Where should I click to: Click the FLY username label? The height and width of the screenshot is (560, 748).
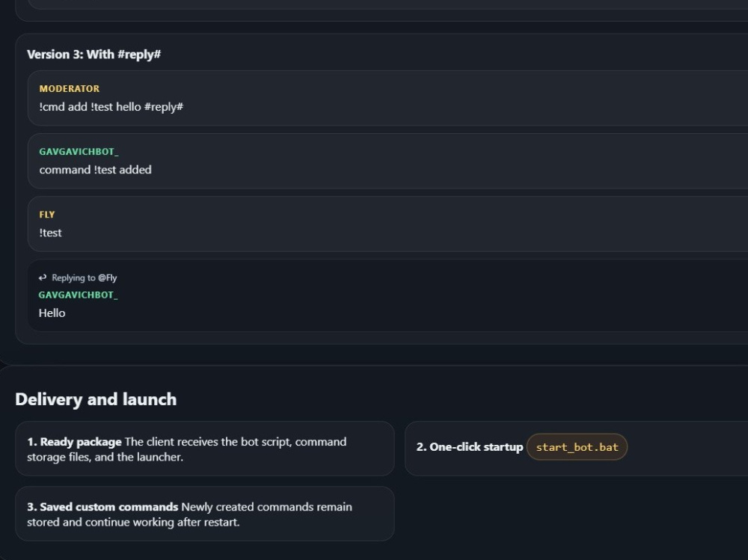coord(46,215)
